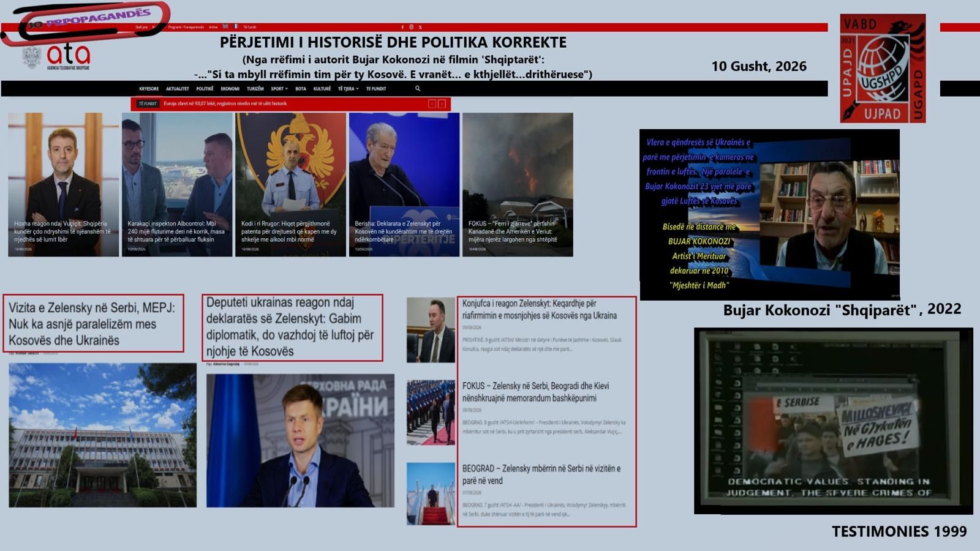Image resolution: width=980 pixels, height=551 pixels.
Task: Open the Facebook icon in top red bar
Action: coord(402,27)
